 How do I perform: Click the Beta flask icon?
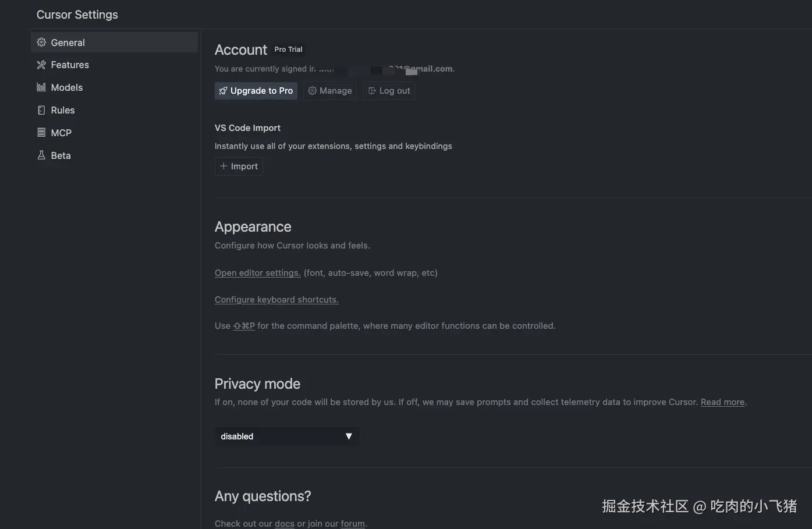(41, 155)
